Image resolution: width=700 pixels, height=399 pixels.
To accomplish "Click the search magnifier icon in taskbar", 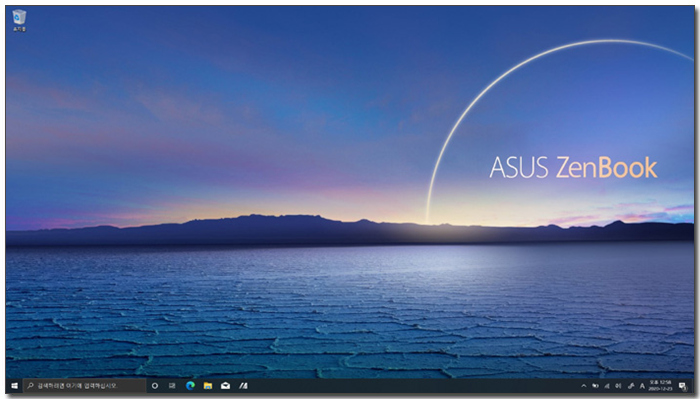I will pyautogui.click(x=30, y=386).
